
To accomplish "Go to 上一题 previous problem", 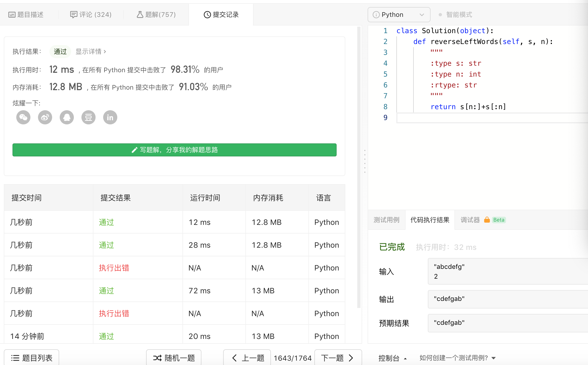I will tap(247, 358).
